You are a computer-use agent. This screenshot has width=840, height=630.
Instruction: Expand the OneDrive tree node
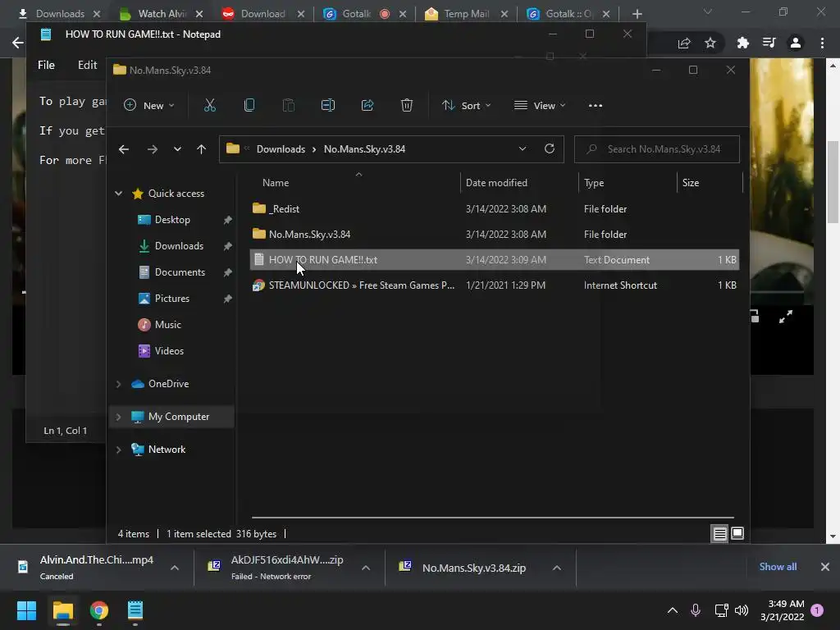click(118, 384)
